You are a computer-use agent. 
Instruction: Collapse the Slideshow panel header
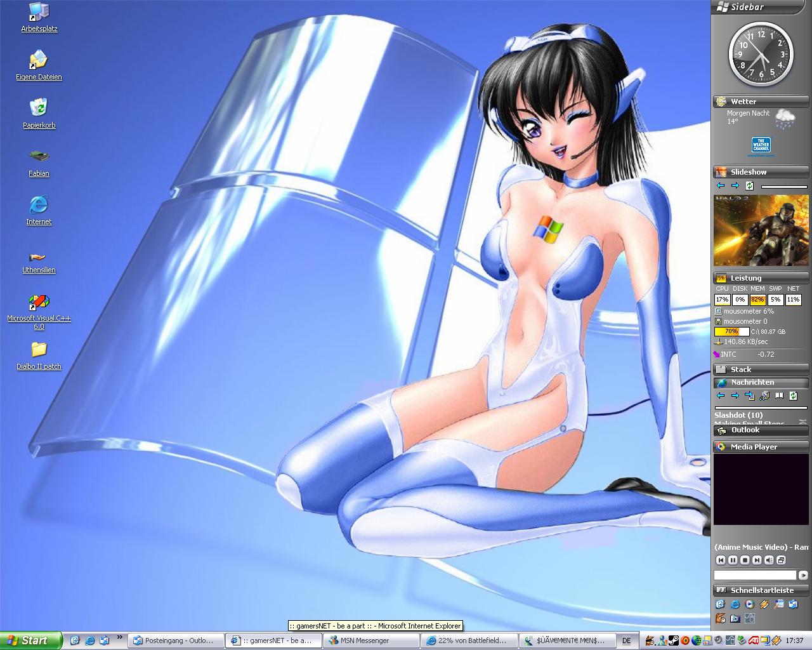pos(761,172)
